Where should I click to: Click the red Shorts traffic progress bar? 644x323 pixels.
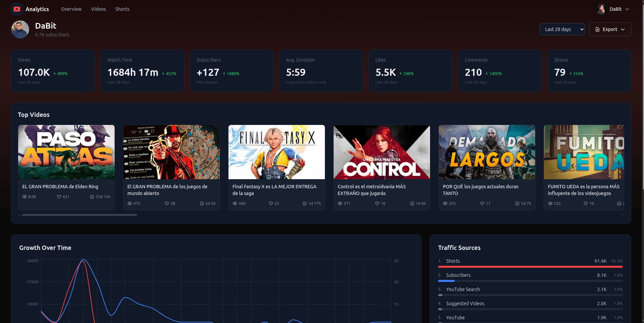[530, 266]
